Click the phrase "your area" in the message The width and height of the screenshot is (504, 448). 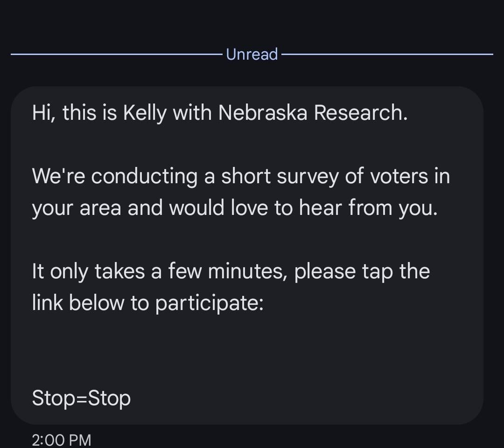[77, 209]
